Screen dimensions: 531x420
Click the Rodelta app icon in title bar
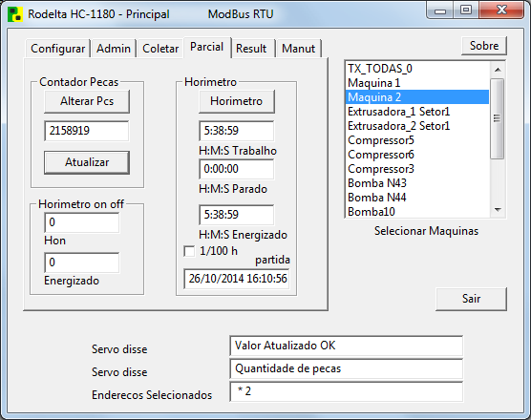[15, 14]
